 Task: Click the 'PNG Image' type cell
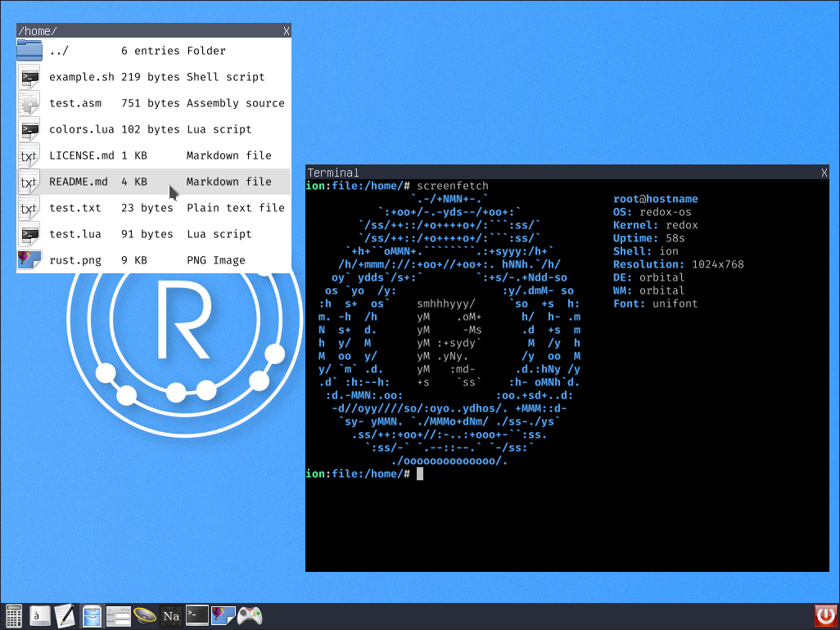coord(216,261)
